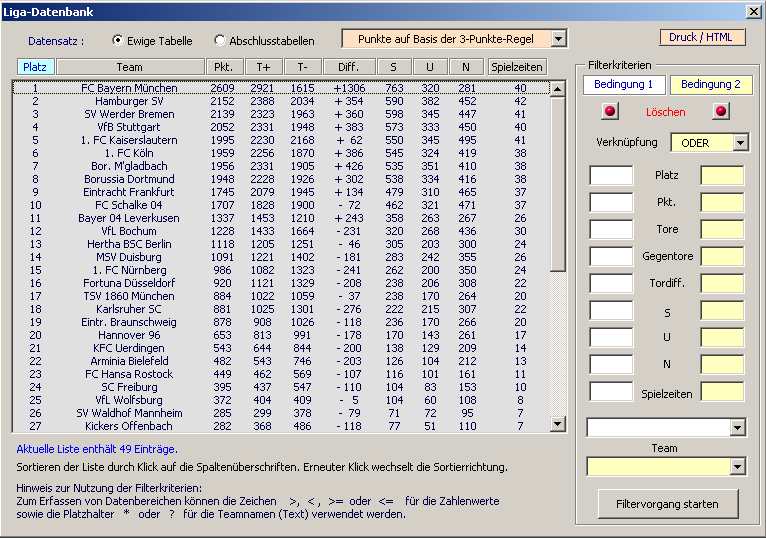Focus the white S filter field
766x538 pixels.
[x=611, y=311]
